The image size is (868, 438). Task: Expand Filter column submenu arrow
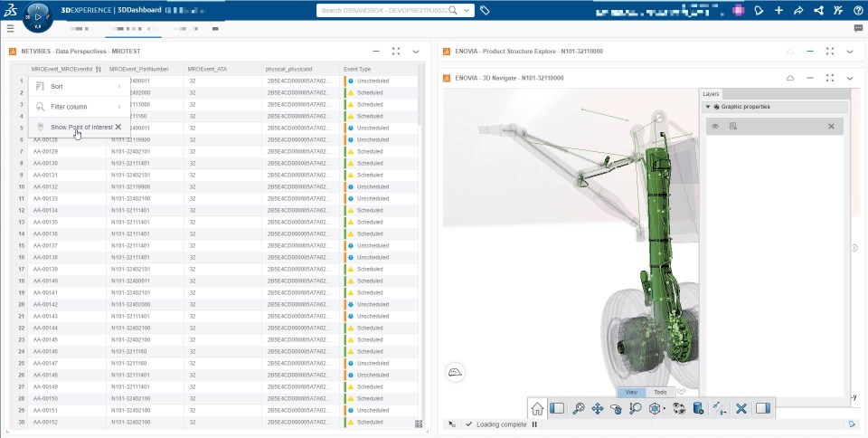(x=119, y=106)
